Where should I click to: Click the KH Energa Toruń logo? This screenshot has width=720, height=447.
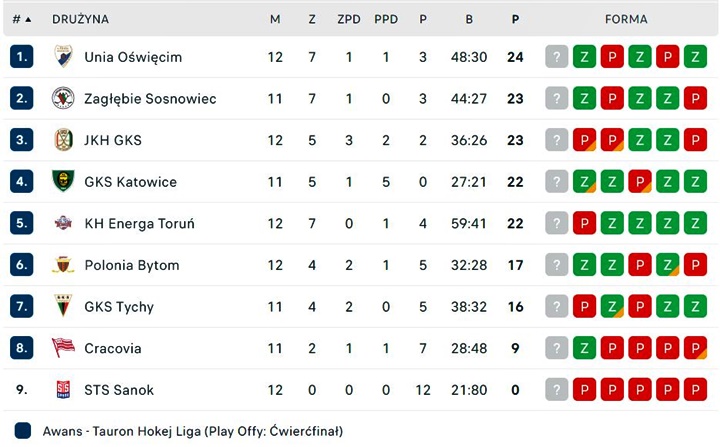point(63,223)
